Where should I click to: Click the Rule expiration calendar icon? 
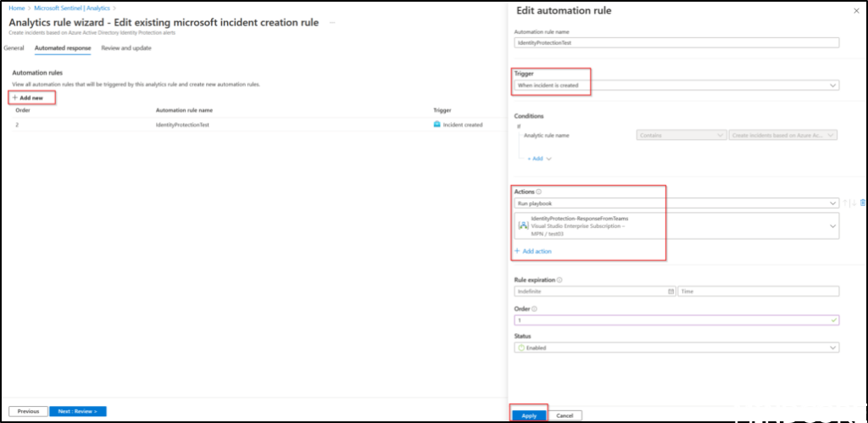(671, 291)
